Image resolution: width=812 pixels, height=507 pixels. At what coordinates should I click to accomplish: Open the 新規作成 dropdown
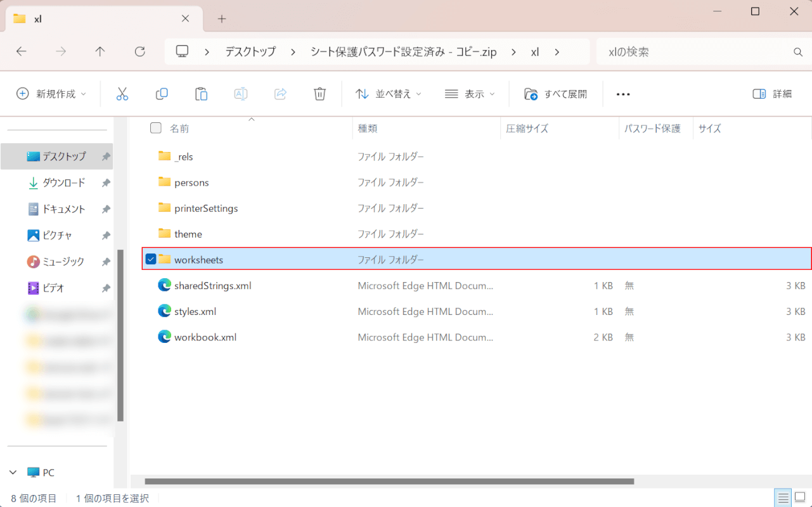[50, 94]
